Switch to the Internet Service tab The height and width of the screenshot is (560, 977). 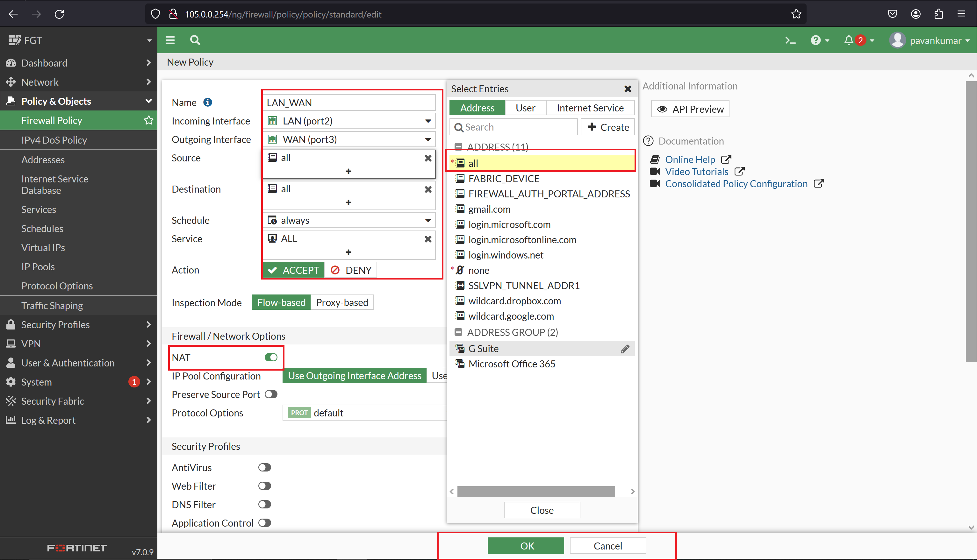point(590,108)
